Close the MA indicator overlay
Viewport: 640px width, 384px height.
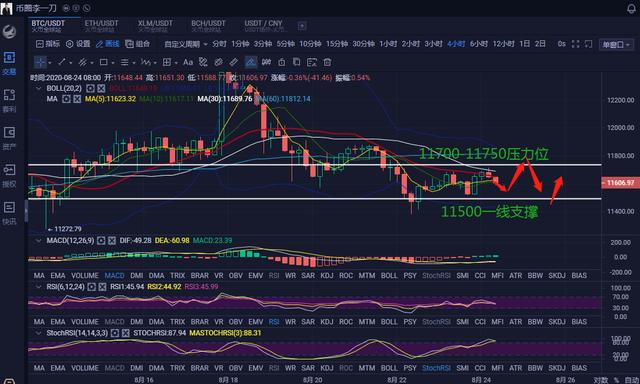77,99
